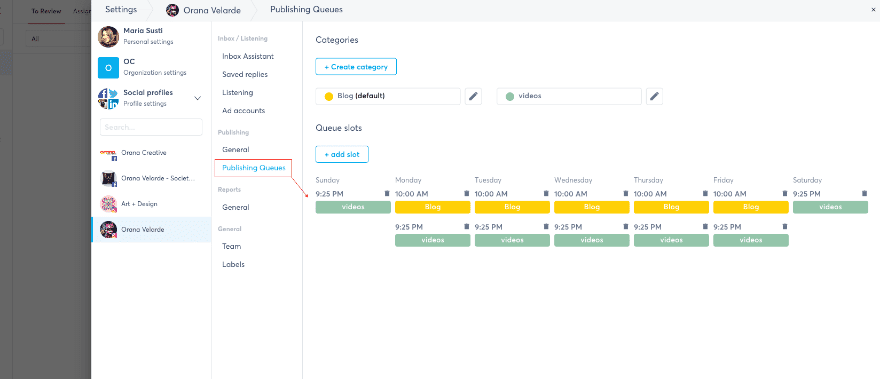Screen dimensions: 880x379
Task: Click the profile search input field
Action: click(151, 127)
